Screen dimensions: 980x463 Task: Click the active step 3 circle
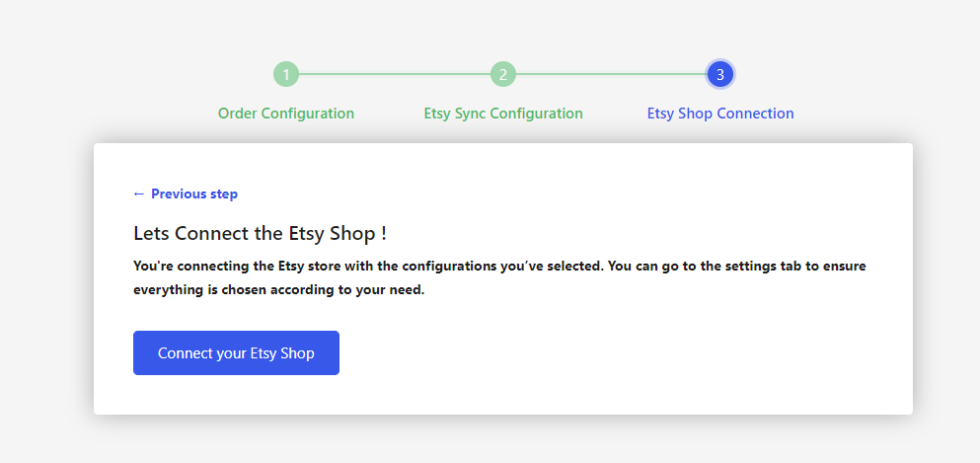pos(720,74)
